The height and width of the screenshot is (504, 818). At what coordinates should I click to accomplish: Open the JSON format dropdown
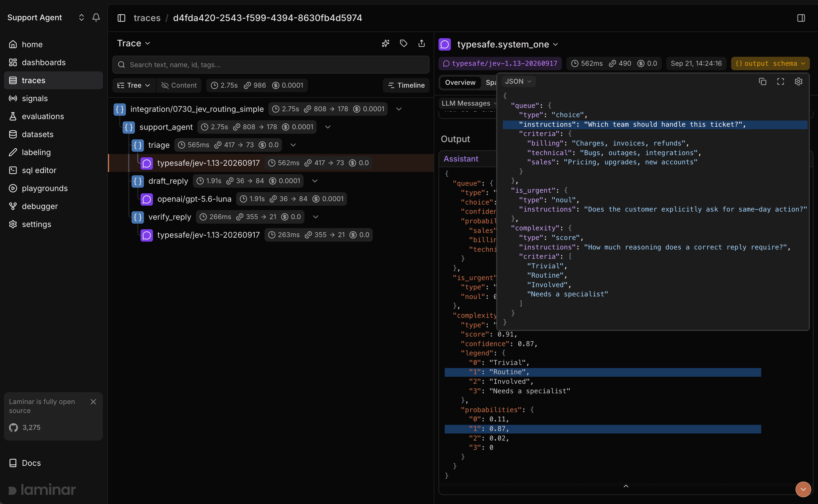(x=518, y=81)
